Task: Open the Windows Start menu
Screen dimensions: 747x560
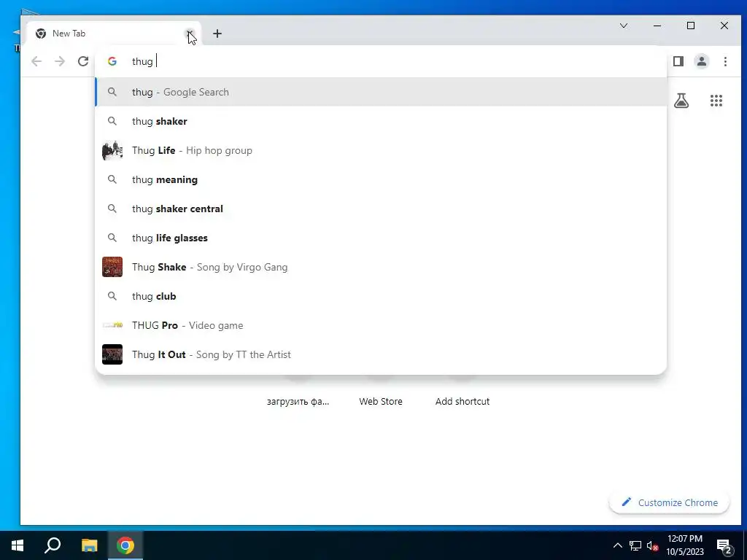Action: 18,545
